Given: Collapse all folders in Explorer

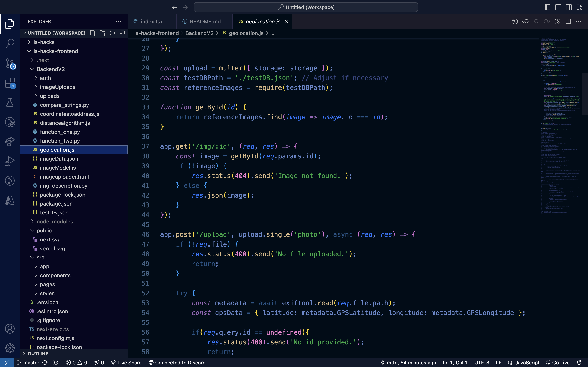Looking at the screenshot, I should 122,33.
